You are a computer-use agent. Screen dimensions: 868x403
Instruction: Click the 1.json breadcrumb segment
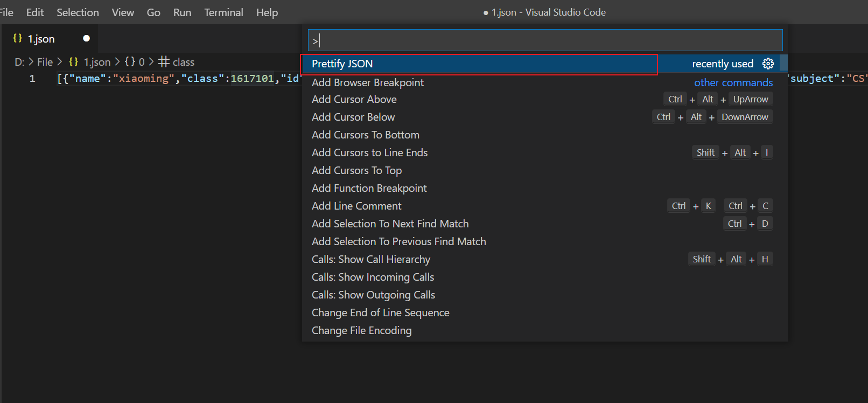click(x=97, y=62)
